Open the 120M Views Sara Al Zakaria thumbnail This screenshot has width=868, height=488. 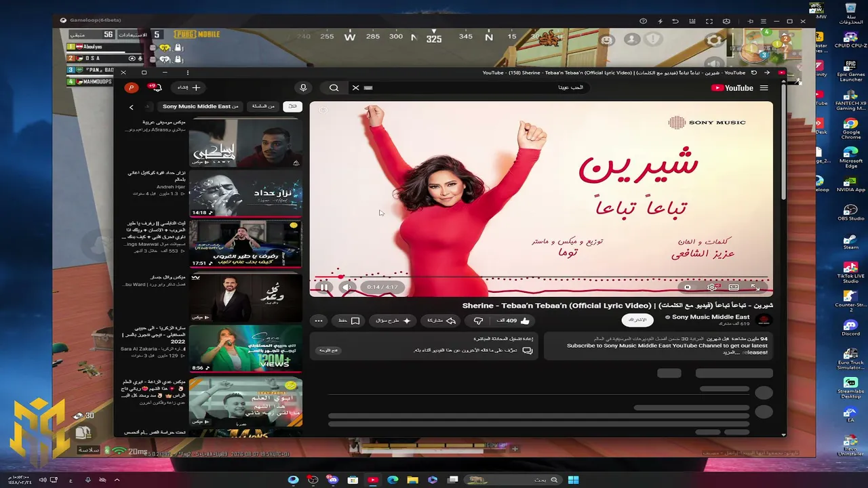pyautogui.click(x=245, y=348)
